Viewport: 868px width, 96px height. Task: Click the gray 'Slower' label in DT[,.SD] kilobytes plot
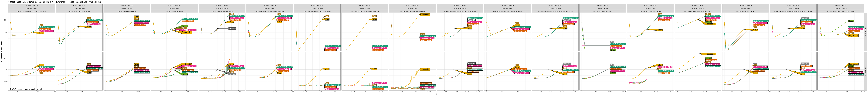pyautogui.click(x=233, y=29)
